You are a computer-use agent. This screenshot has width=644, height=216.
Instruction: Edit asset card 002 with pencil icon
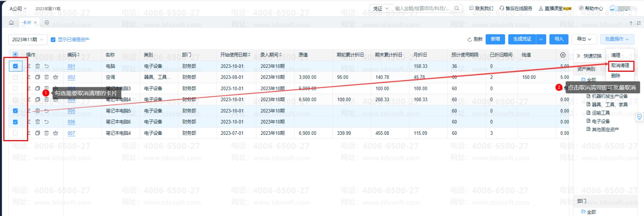(29, 77)
